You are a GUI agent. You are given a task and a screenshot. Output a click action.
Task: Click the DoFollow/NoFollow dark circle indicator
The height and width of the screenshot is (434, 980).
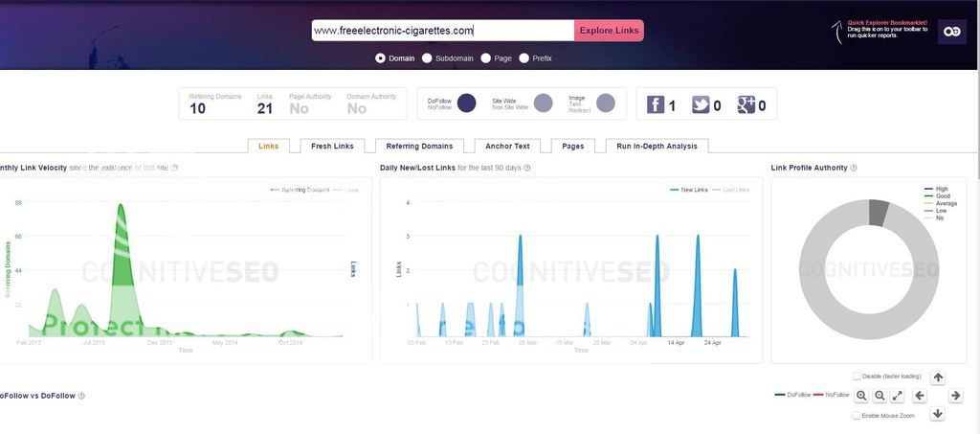click(x=466, y=103)
